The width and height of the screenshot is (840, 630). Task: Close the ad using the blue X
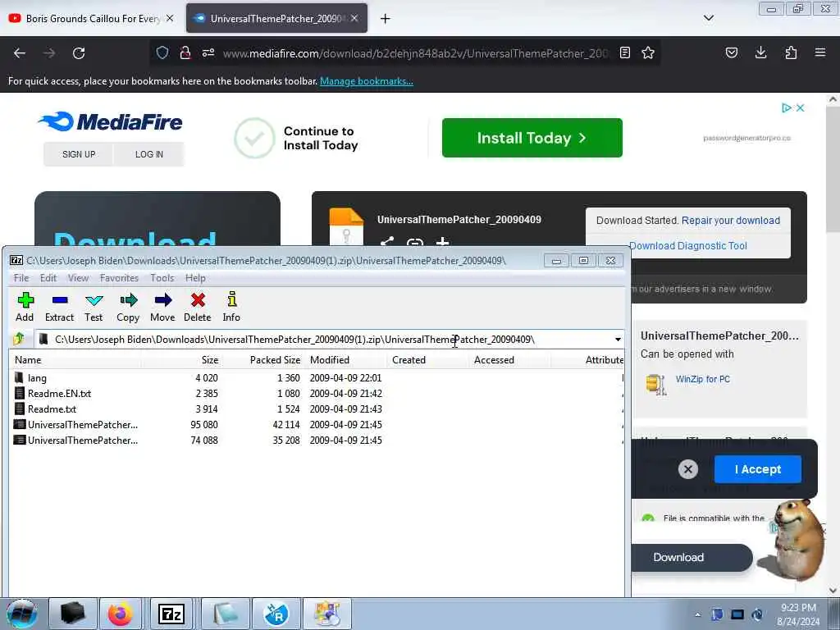tap(801, 107)
